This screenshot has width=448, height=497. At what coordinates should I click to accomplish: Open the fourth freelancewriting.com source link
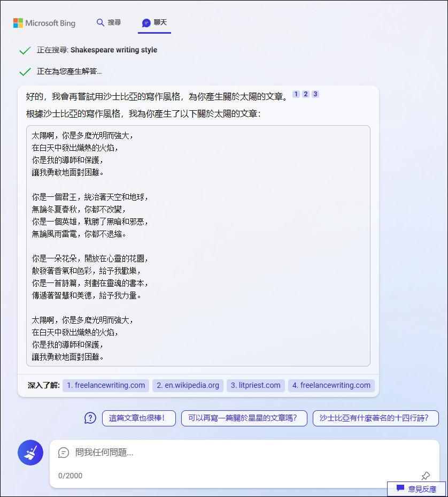click(331, 385)
